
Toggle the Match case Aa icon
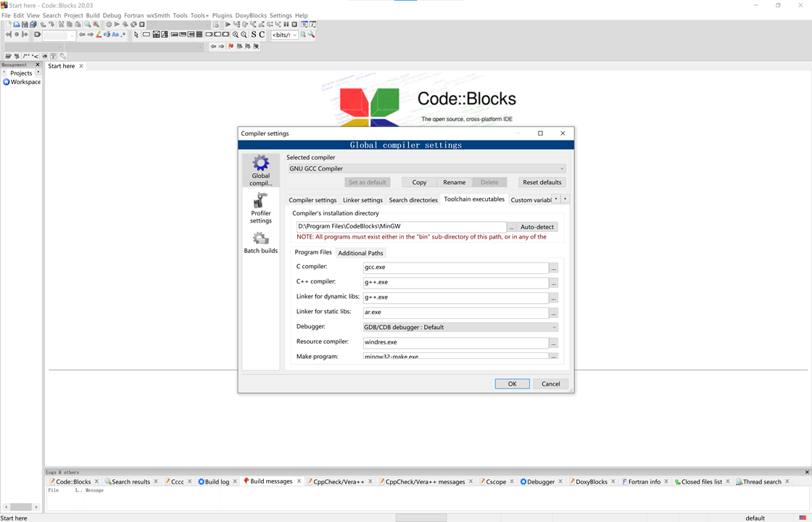tap(115, 35)
